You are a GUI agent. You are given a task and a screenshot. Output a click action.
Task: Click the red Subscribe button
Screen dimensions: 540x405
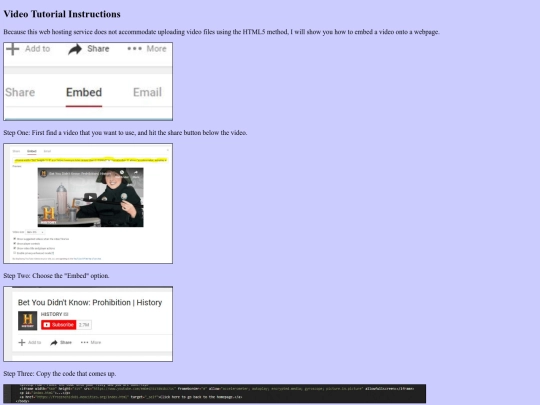pos(59,325)
